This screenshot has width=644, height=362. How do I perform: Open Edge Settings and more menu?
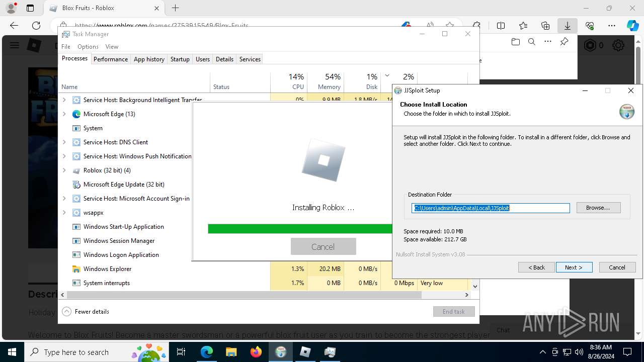tap(612, 26)
